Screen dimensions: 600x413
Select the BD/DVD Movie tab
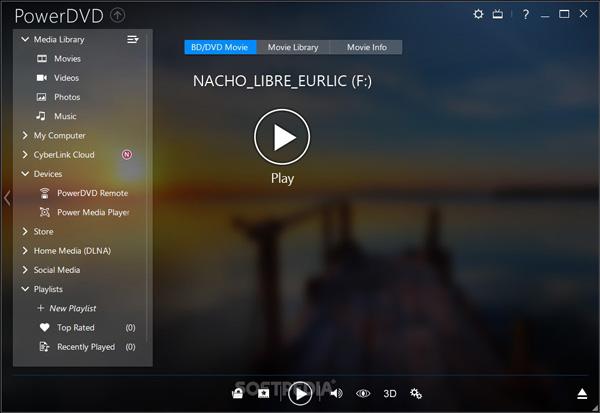tap(220, 47)
